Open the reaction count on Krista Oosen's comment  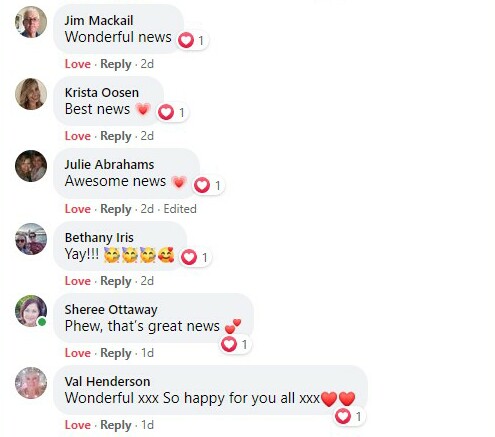coord(172,112)
